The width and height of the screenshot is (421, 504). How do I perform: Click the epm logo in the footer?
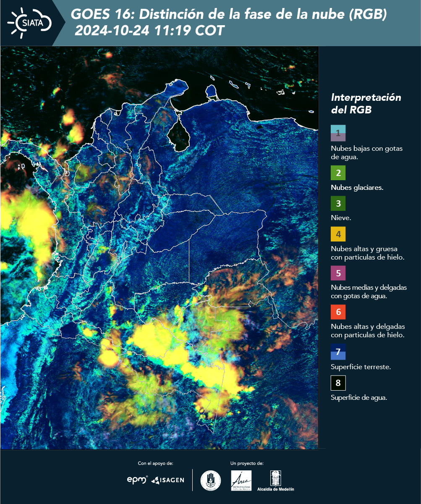[137, 480]
